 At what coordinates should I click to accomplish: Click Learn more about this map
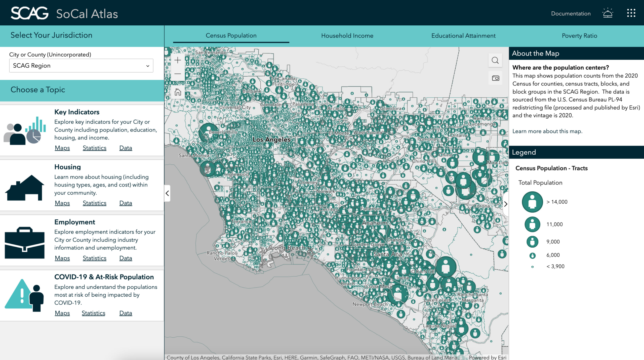click(547, 131)
